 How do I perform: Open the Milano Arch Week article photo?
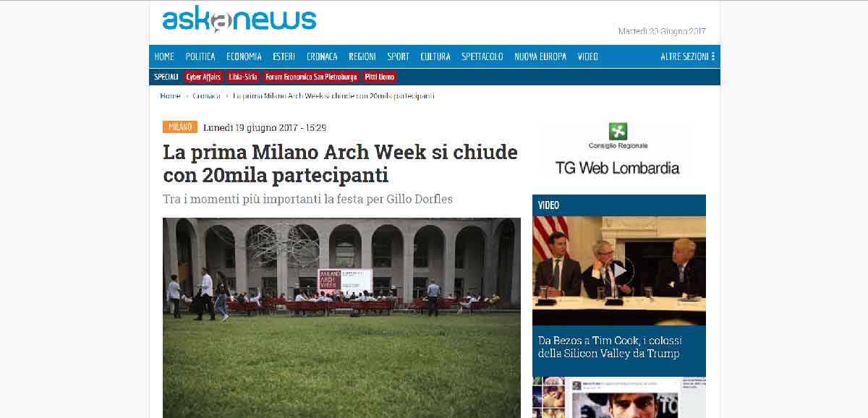pyautogui.click(x=341, y=317)
